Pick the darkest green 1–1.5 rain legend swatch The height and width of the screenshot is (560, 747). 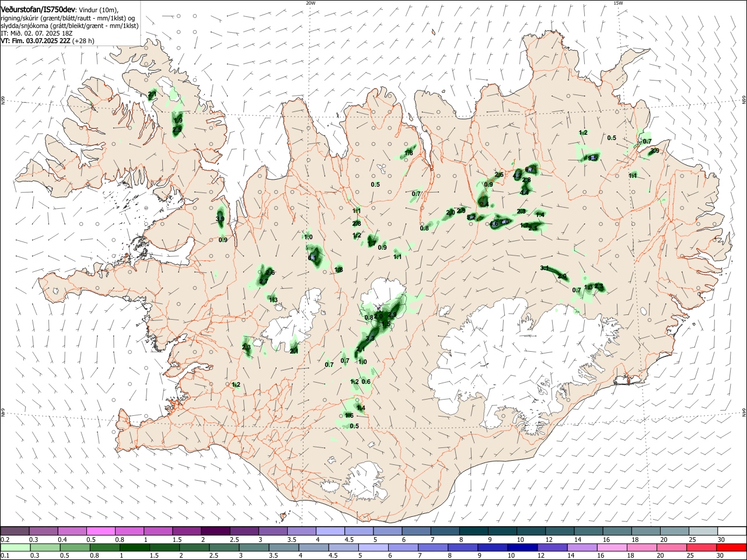135,547
